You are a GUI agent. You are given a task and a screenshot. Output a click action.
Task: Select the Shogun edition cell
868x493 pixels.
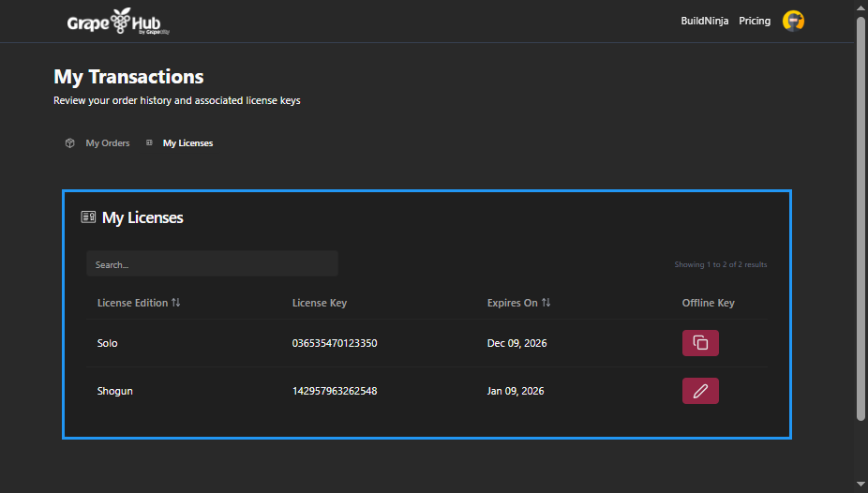coord(114,391)
